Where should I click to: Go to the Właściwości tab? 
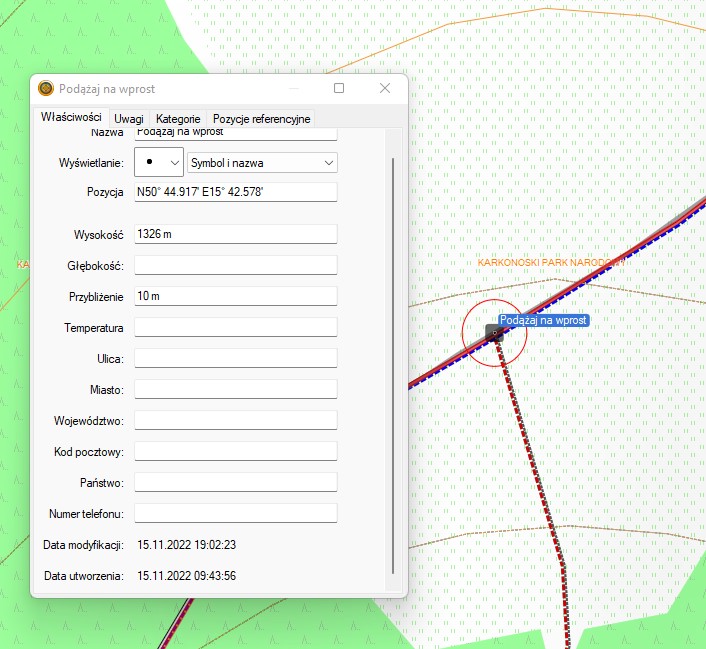coord(71,117)
